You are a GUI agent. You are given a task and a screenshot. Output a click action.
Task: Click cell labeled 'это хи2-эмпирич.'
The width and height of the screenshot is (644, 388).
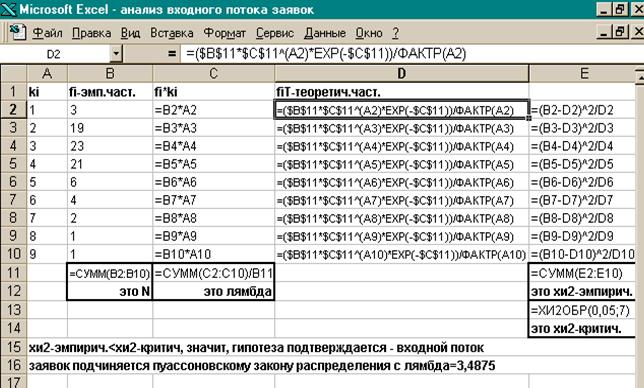pos(582,291)
